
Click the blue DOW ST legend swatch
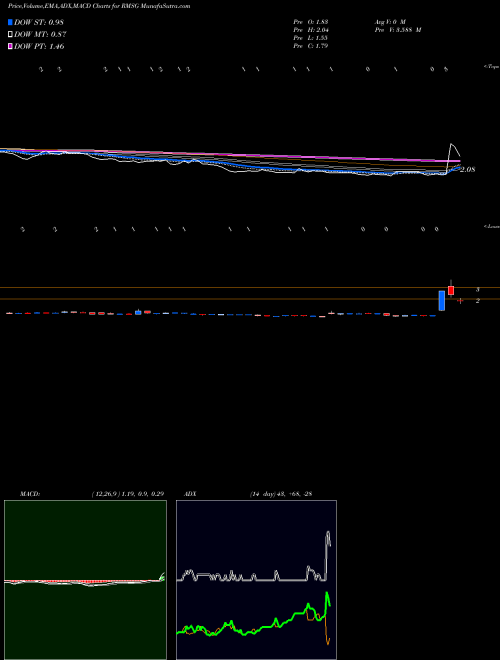11,22
